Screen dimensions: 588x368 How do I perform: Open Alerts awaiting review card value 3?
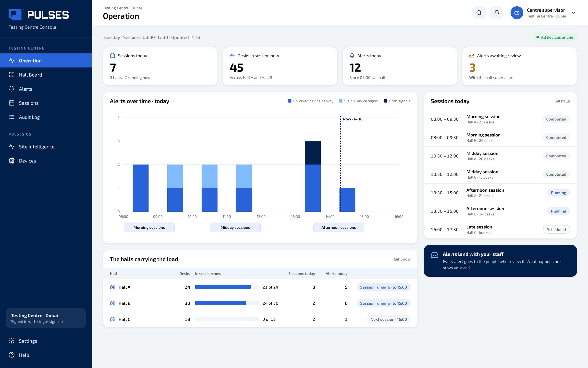tap(472, 68)
